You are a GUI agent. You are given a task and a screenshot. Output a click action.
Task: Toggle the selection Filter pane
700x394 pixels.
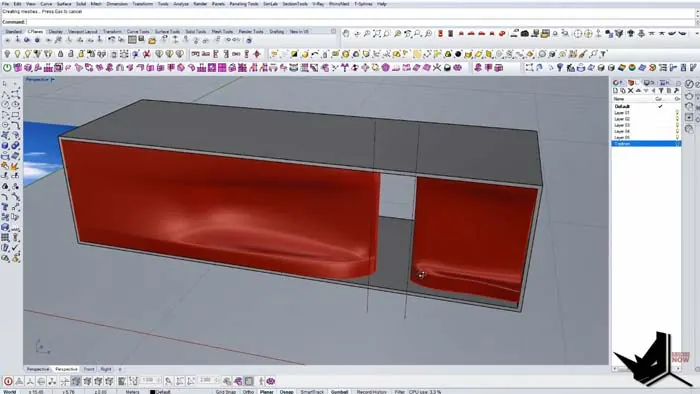(x=399, y=392)
